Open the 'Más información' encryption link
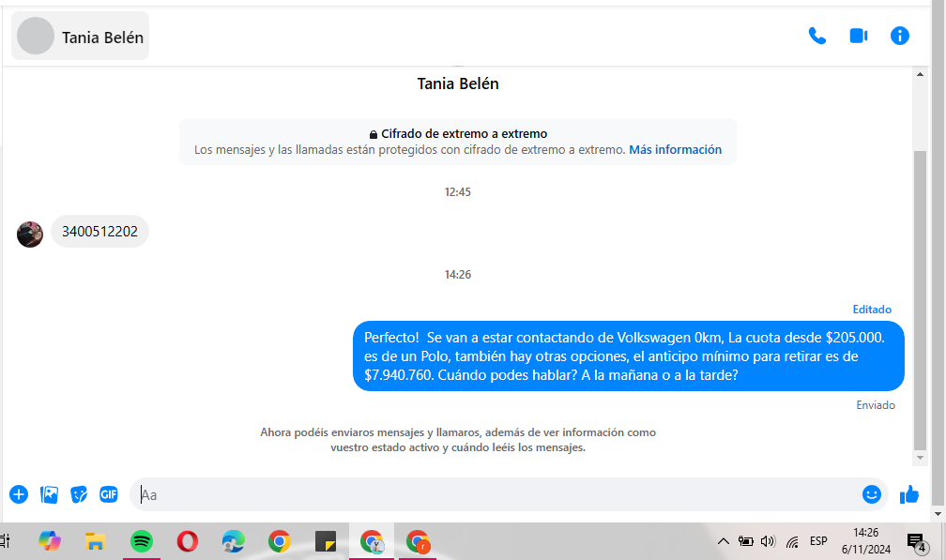This screenshot has height=560, width=946. [x=675, y=149]
